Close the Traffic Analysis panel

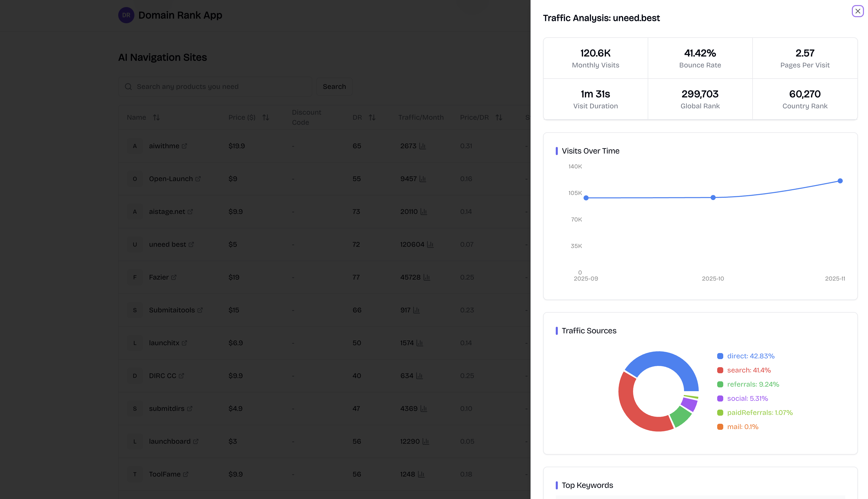(857, 11)
